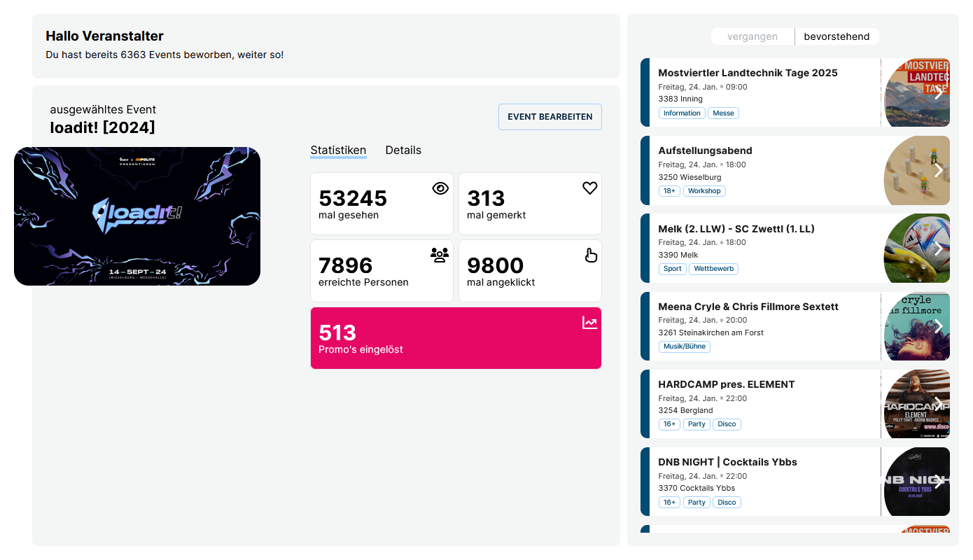
Task: Open the Details tab
Action: coord(403,150)
